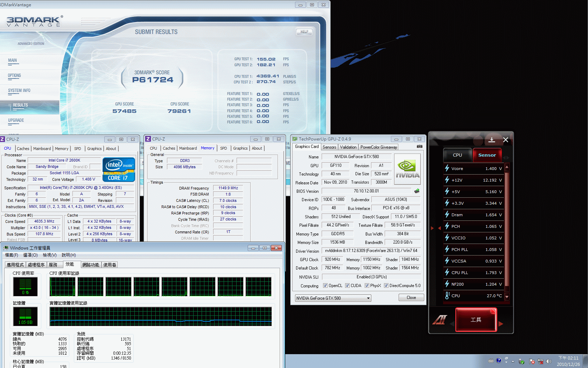Show hidden tray icons arrow
Screen dimensions: 588x368
[513, 361]
